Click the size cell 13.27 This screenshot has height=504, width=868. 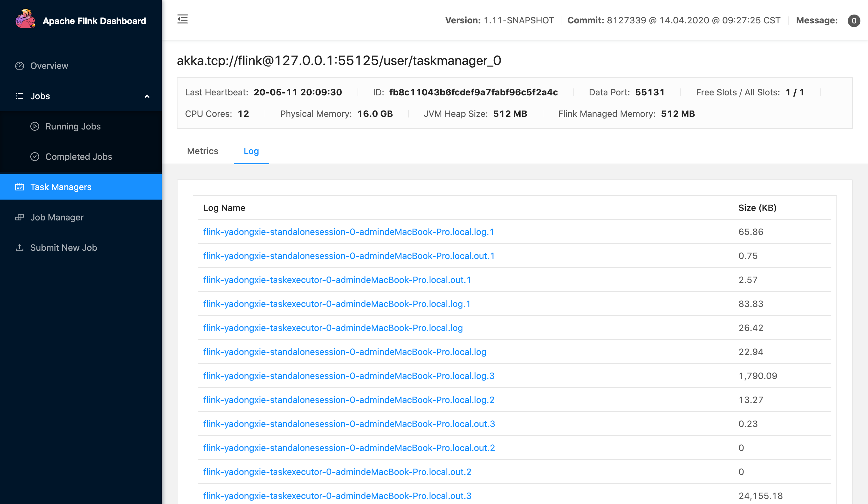point(751,400)
